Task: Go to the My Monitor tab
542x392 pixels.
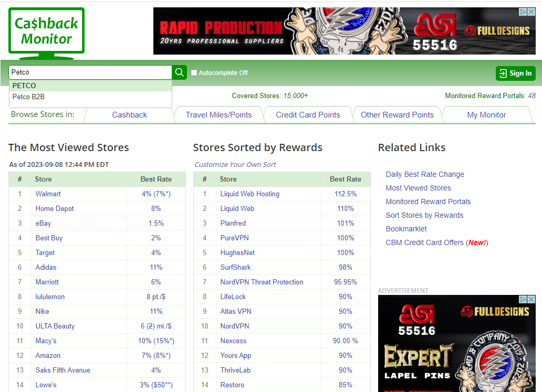Action: point(486,115)
